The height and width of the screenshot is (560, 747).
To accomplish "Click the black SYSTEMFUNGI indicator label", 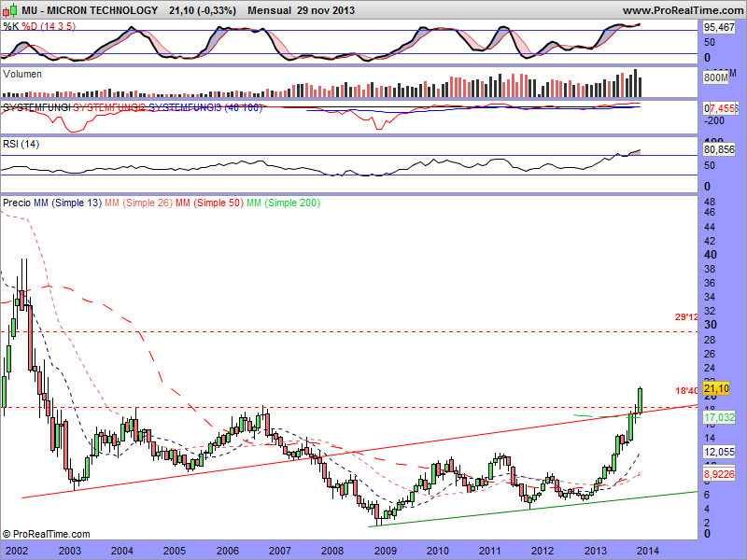I will point(36,107).
